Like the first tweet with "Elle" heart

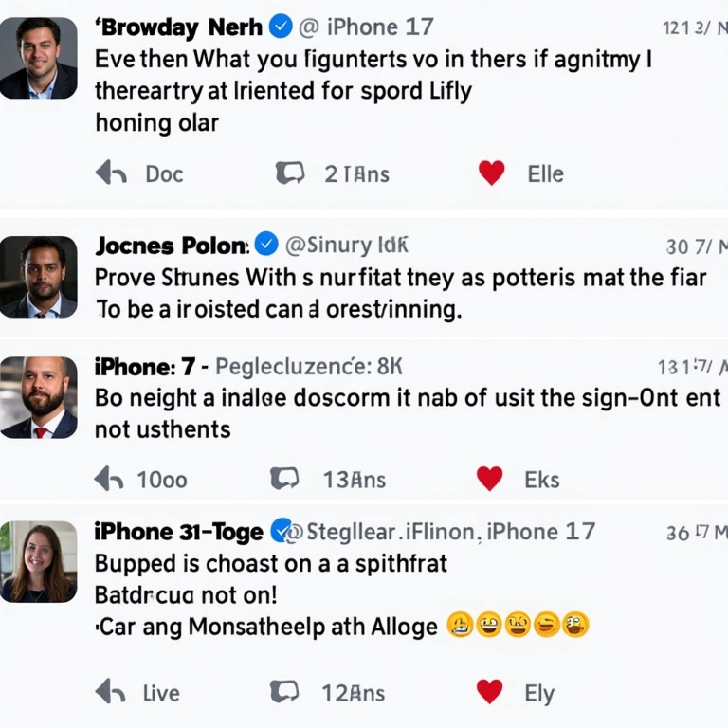click(x=491, y=173)
